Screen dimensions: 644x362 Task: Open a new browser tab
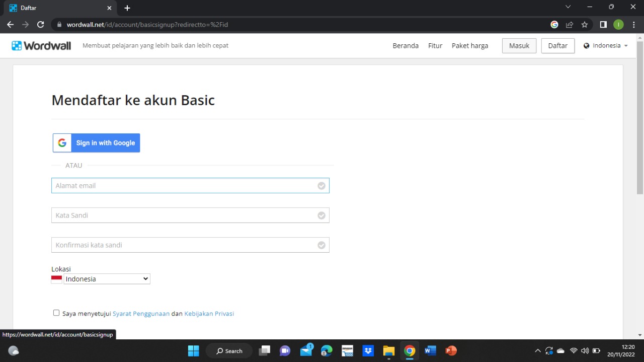tap(127, 8)
